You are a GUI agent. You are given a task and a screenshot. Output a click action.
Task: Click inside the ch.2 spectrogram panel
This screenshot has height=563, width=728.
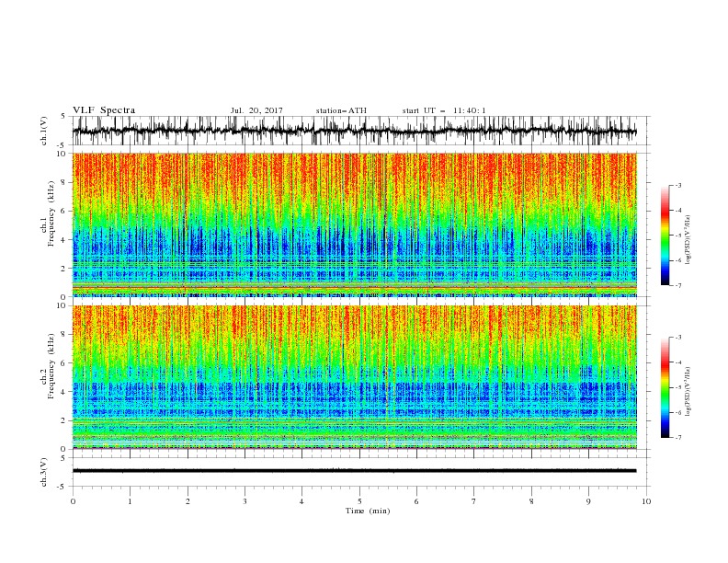pyautogui.click(x=354, y=377)
